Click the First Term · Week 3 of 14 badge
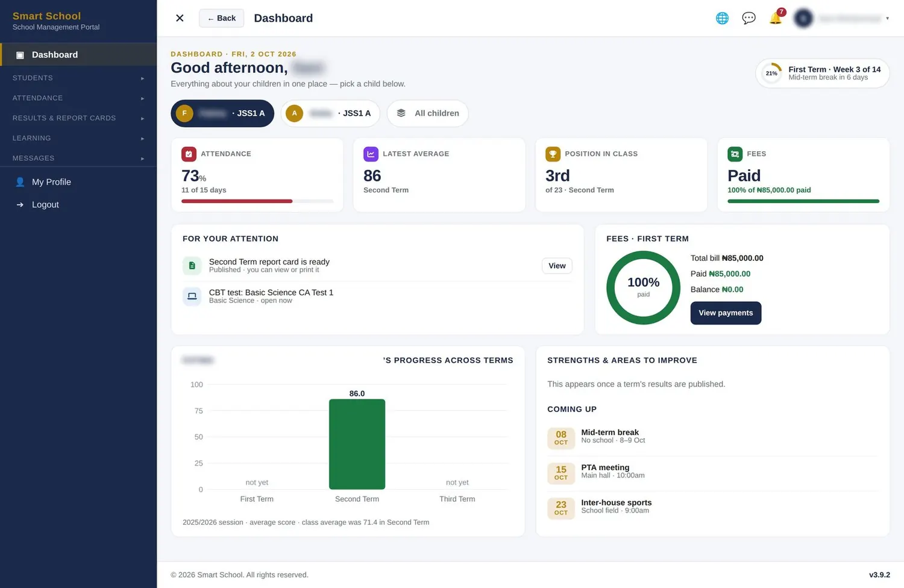Viewport: 904px width, 588px height. (x=822, y=73)
